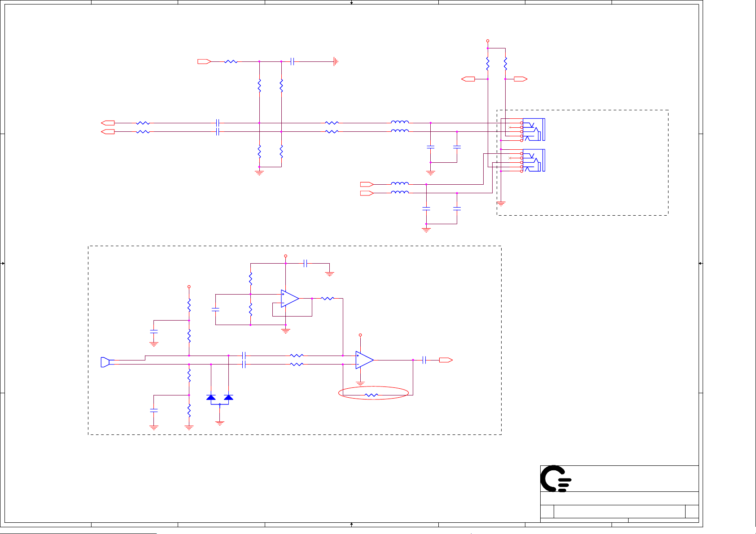Image resolution: width=756 pixels, height=534 pixels.
Task: Select the feedback resistor inside red ellipse
Action: (371, 395)
